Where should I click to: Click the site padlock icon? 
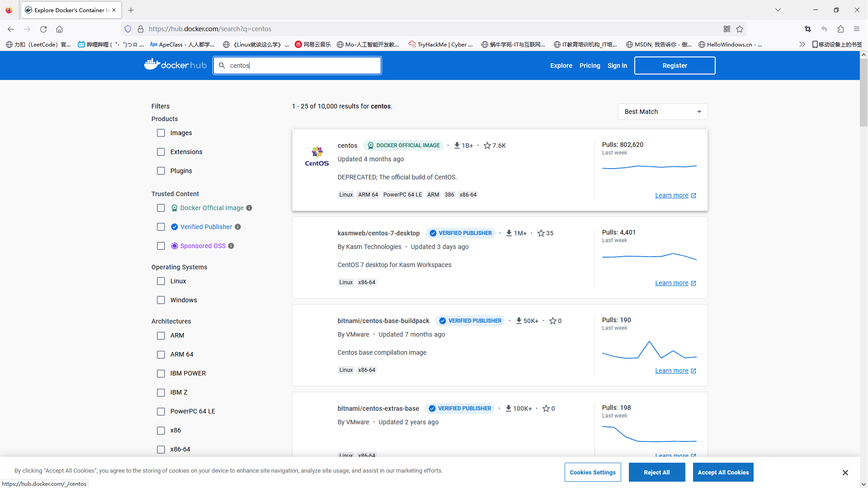pos(141,29)
